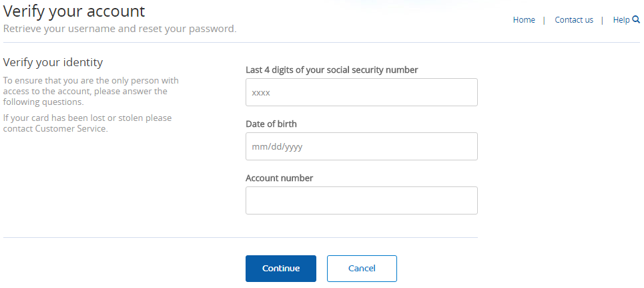This screenshot has width=644, height=288.
Task: Click the magnifier icon beside Help
Action: click(636, 19)
